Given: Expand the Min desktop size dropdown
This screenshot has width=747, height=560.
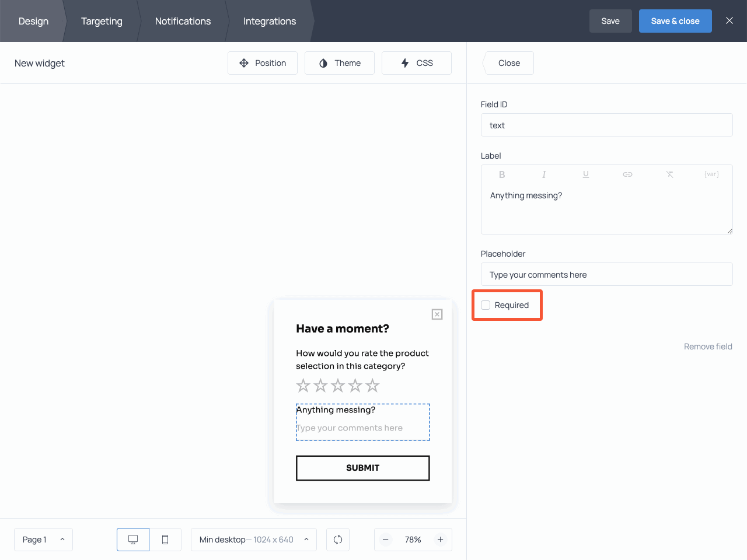Looking at the screenshot, I should tap(254, 540).
